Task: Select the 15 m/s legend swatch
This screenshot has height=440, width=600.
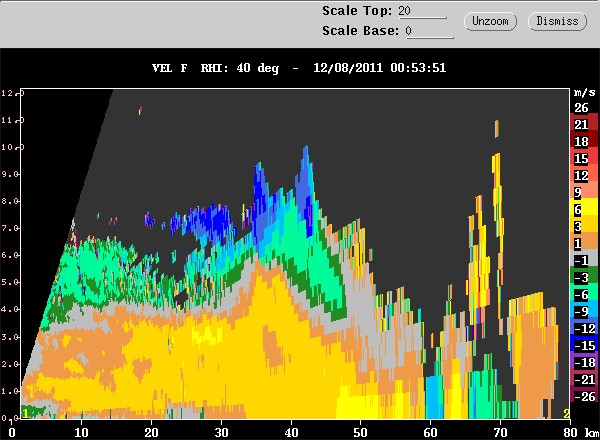Action: point(579,159)
